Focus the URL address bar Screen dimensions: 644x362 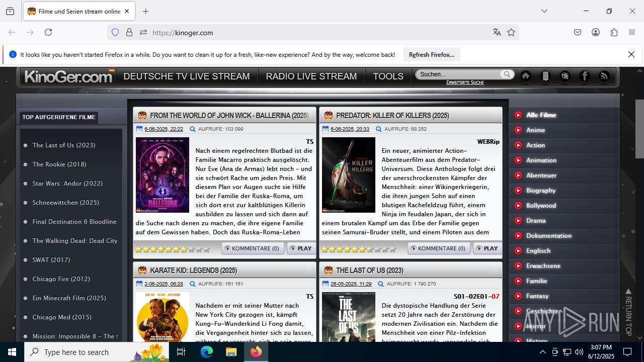click(319, 33)
